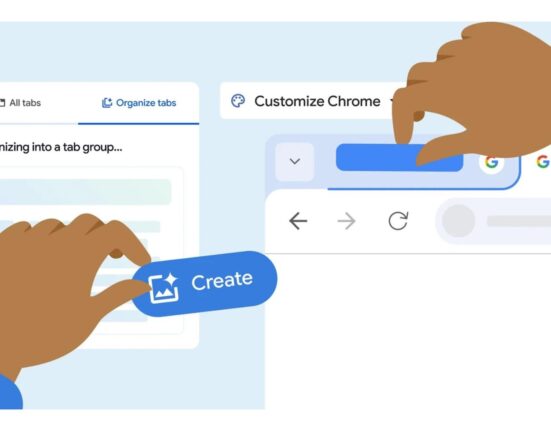
Task: Click the Organize tabs sparkle icon
Action: [x=107, y=103]
